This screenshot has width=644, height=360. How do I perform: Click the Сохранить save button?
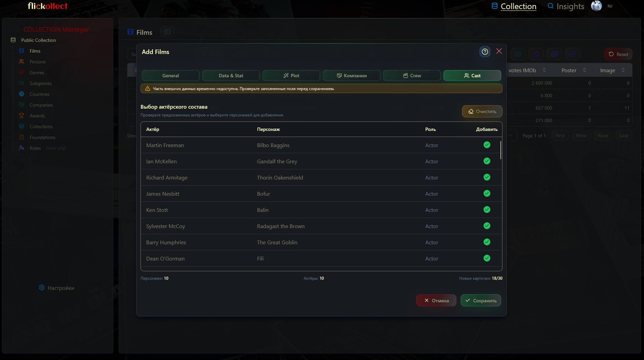coord(481,301)
